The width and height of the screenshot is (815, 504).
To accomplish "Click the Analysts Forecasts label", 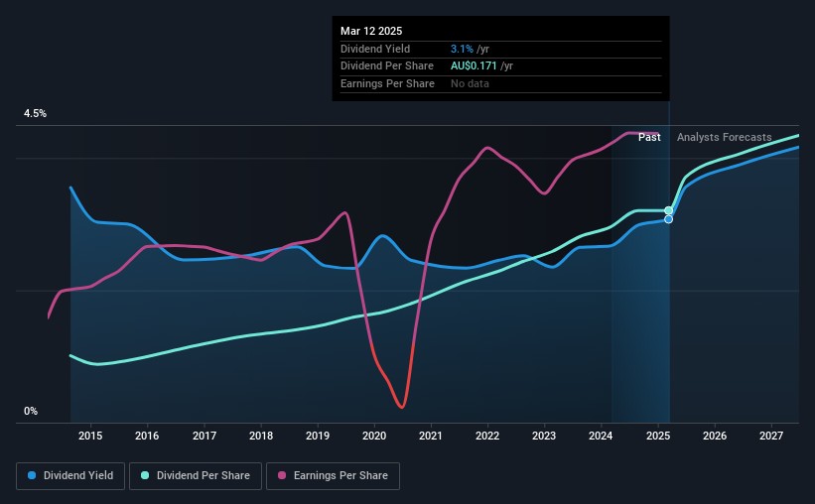I will pyautogui.click(x=724, y=137).
